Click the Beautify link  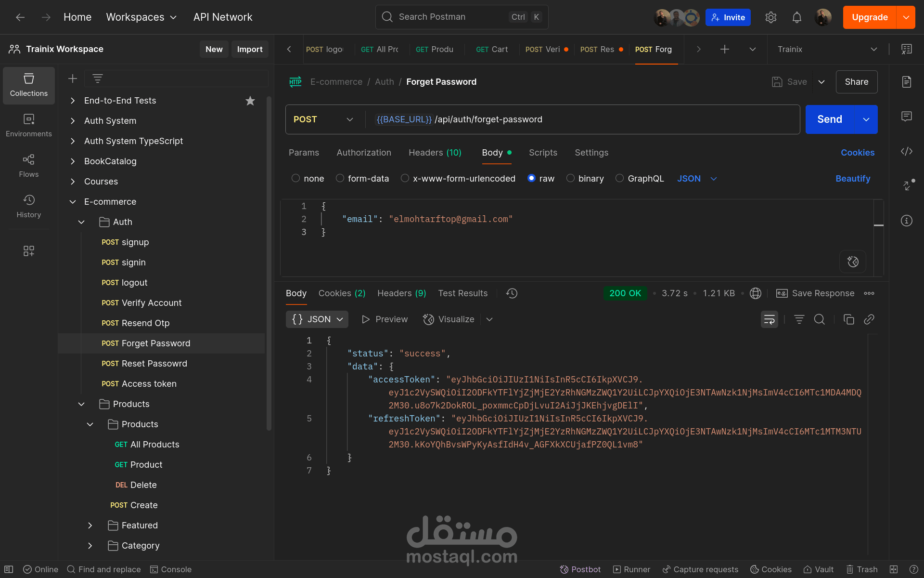tap(853, 179)
